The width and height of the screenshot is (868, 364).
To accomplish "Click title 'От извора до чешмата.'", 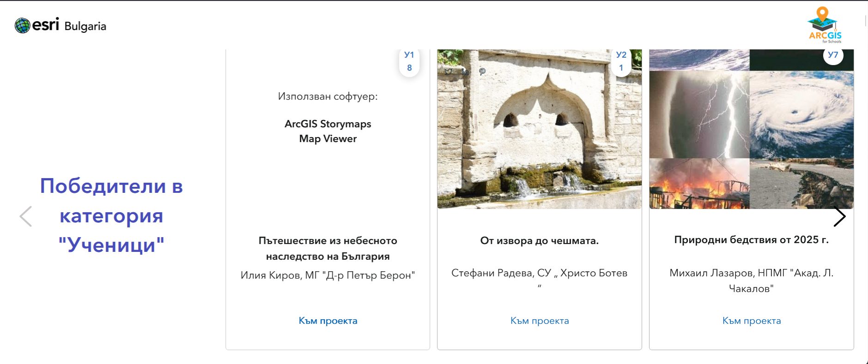I will [x=539, y=240].
